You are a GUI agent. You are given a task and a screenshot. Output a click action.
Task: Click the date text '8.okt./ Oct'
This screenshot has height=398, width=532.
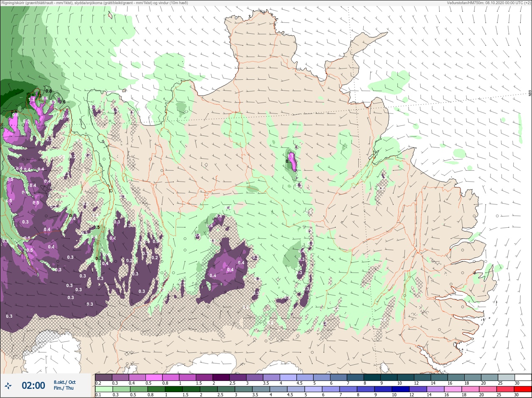point(65,382)
